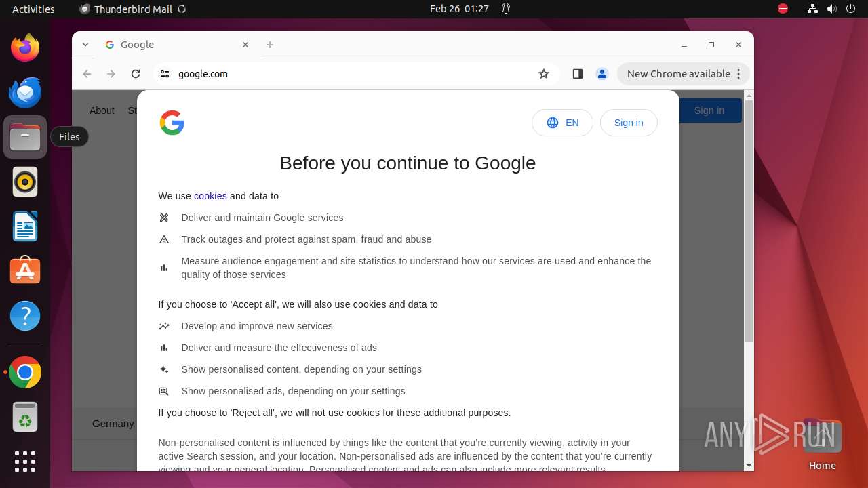The height and width of the screenshot is (488, 868).
Task: Click 'Before you continue to Google' heading
Action: coord(408,163)
